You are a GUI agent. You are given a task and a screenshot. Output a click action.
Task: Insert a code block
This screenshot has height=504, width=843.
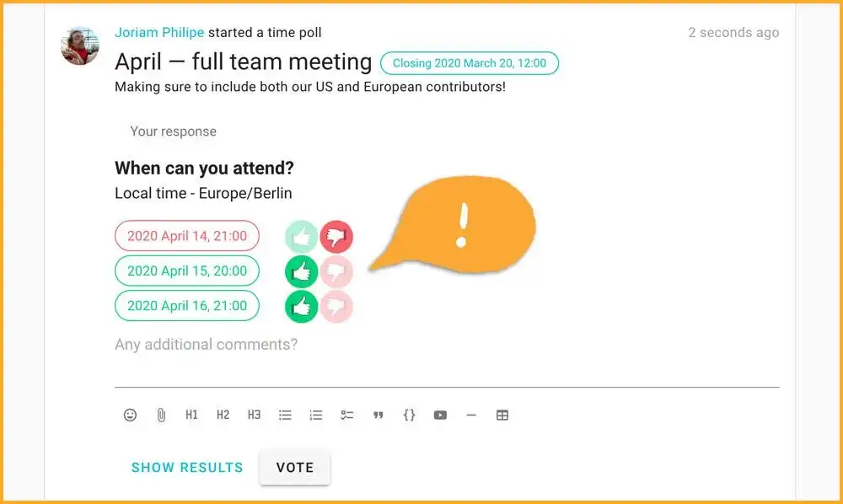[x=409, y=415]
